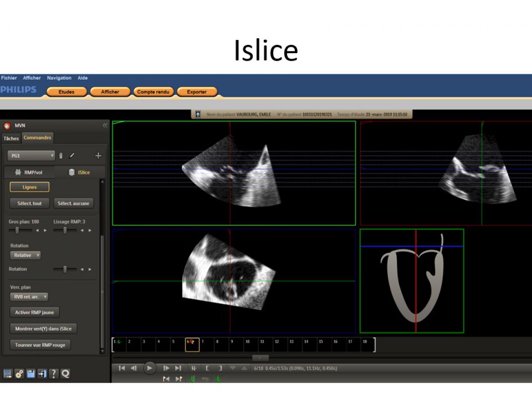This screenshot has width=532, height=399.
Task: Go to previous flag marker
Action: [166, 379]
